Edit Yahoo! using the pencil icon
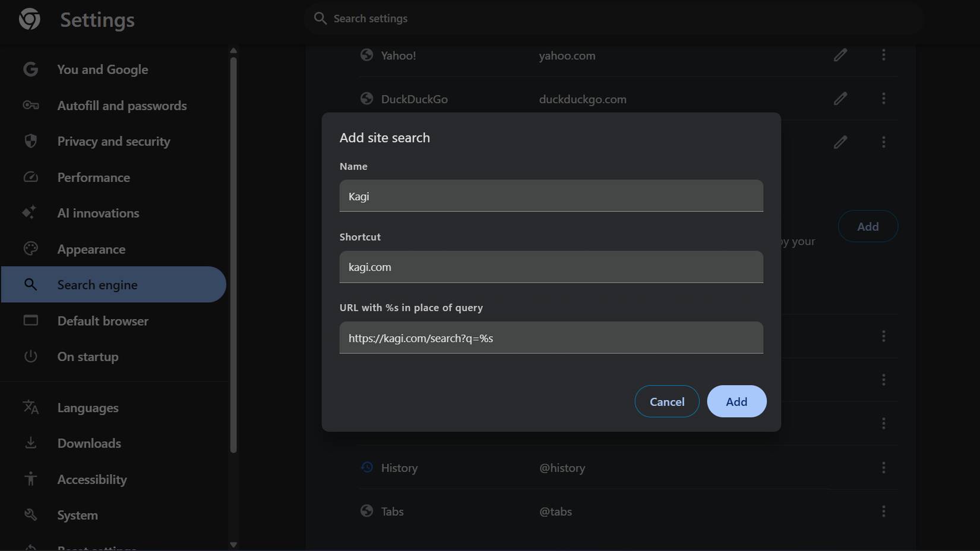Viewport: 980px width, 551px height. click(x=840, y=55)
